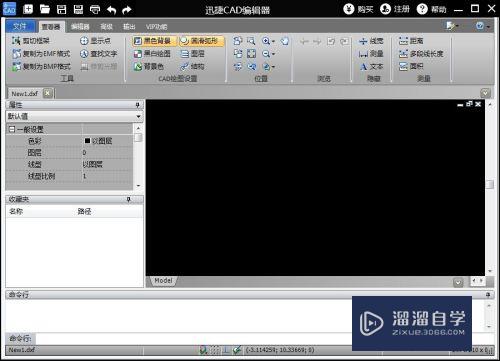Click 复制为EMF格式 copy as EMF
Screen dimensions: 500x361
(x=41, y=54)
